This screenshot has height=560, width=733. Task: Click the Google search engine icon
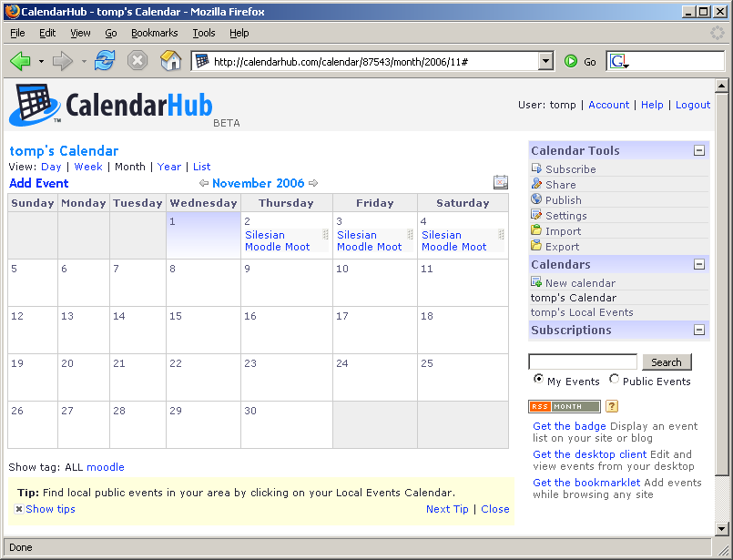point(617,61)
